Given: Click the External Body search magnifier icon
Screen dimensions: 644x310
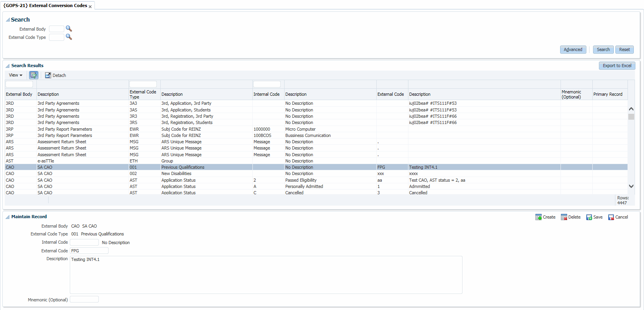Looking at the screenshot, I should click(69, 29).
